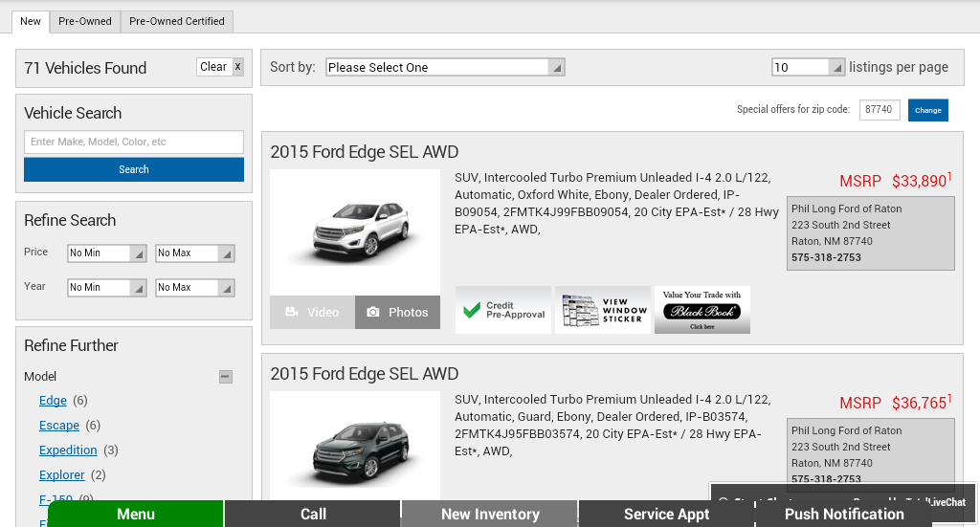The height and width of the screenshot is (527, 980).
Task: Open the Sort by dropdown
Action: tap(445, 68)
